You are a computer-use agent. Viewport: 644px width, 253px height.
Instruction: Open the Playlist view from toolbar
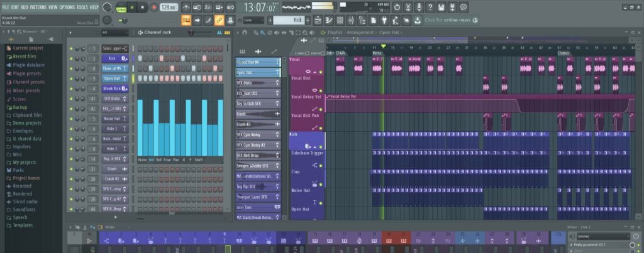(318, 20)
